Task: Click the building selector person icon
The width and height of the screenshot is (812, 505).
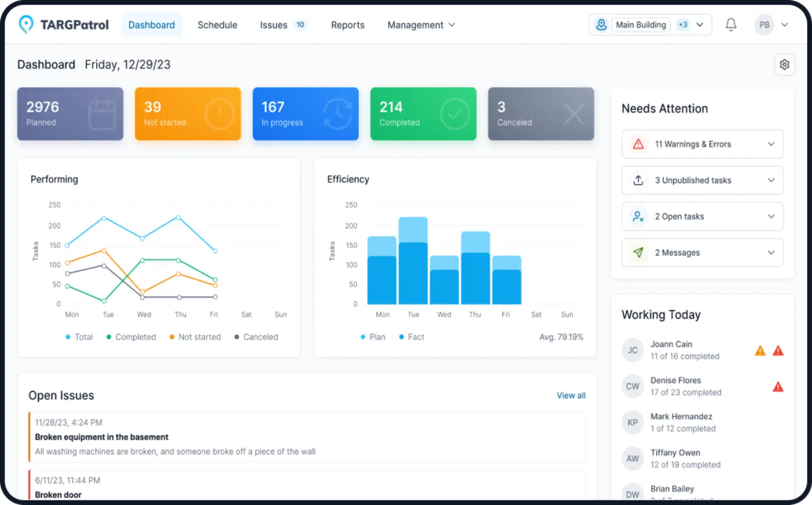Action: click(601, 25)
